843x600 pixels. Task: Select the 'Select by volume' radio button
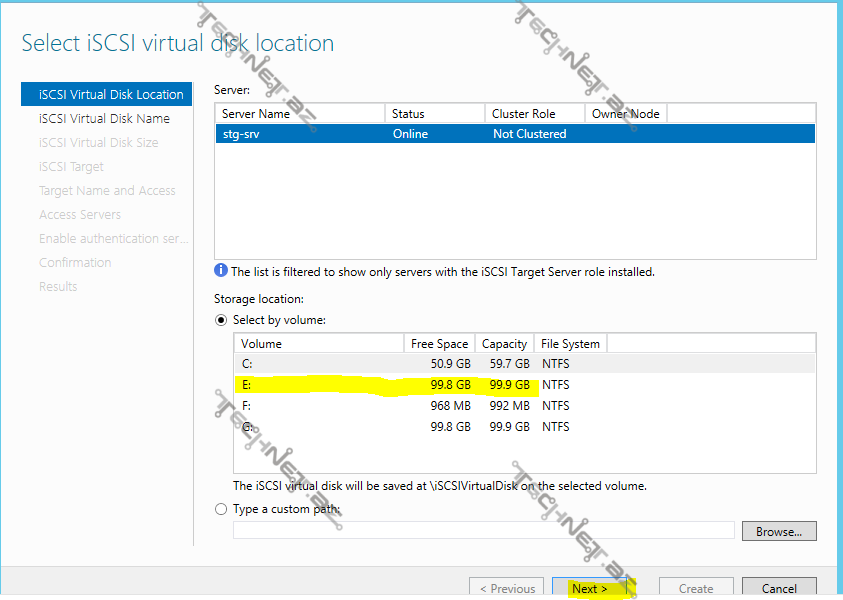221,320
